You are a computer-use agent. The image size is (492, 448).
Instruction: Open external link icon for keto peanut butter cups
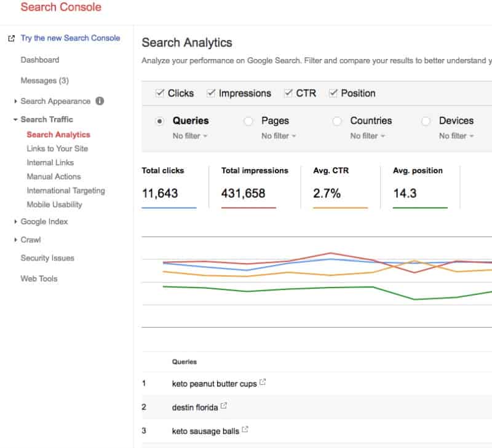(263, 382)
